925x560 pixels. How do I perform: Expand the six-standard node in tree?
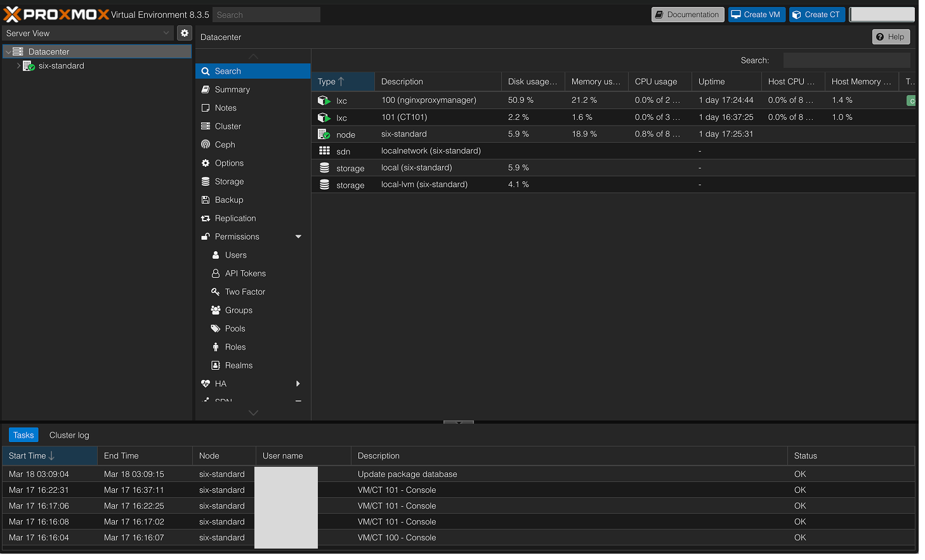pyautogui.click(x=18, y=66)
